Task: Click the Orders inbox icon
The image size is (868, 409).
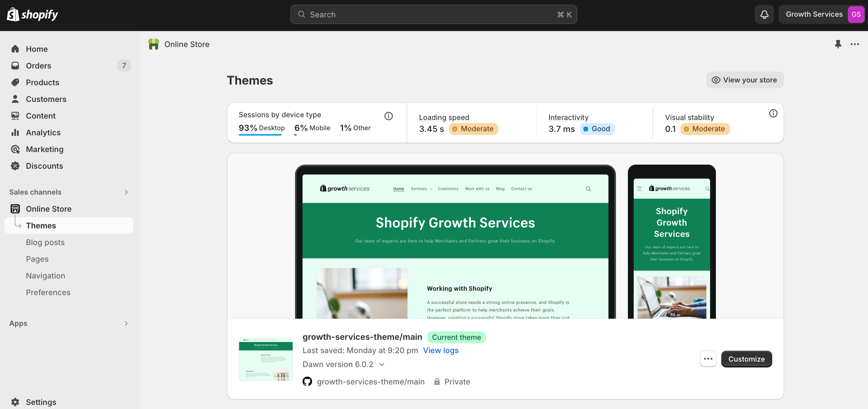Action: tap(15, 65)
